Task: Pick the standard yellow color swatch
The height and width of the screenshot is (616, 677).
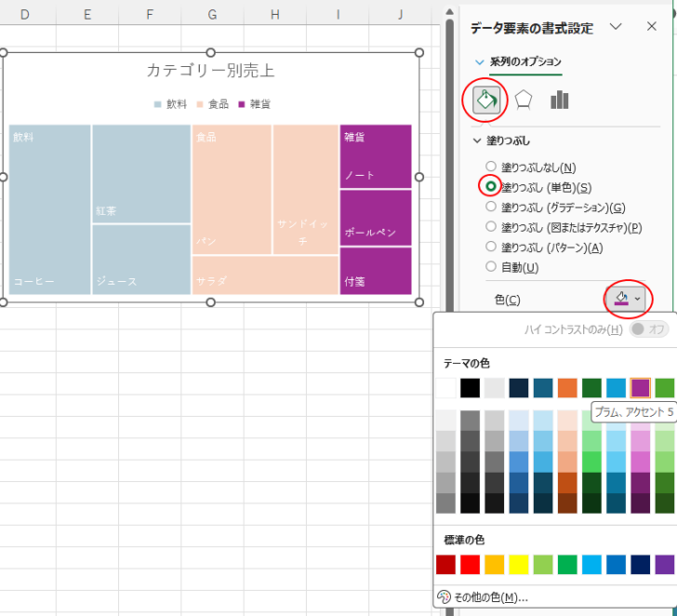Action: [519, 565]
